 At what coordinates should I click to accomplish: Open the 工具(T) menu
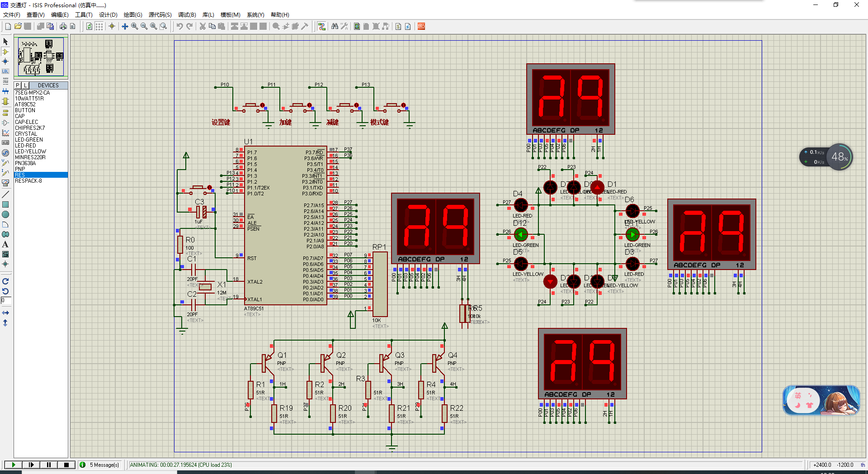click(84, 15)
